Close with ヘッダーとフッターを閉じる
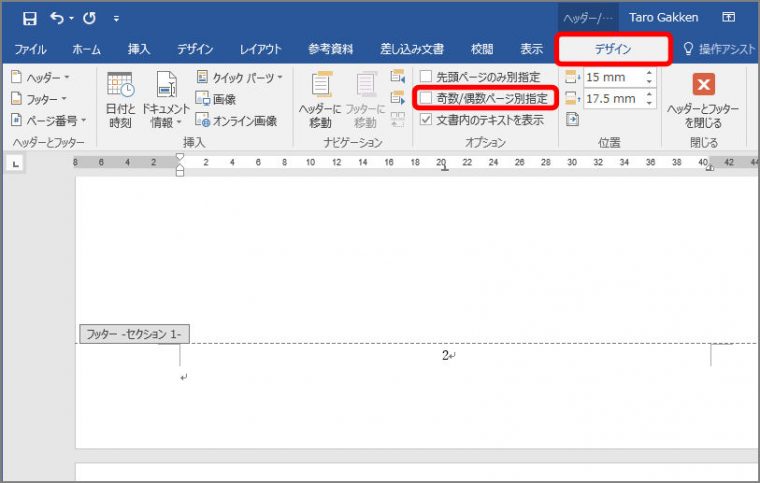This screenshot has width=760, height=483. (x=703, y=100)
